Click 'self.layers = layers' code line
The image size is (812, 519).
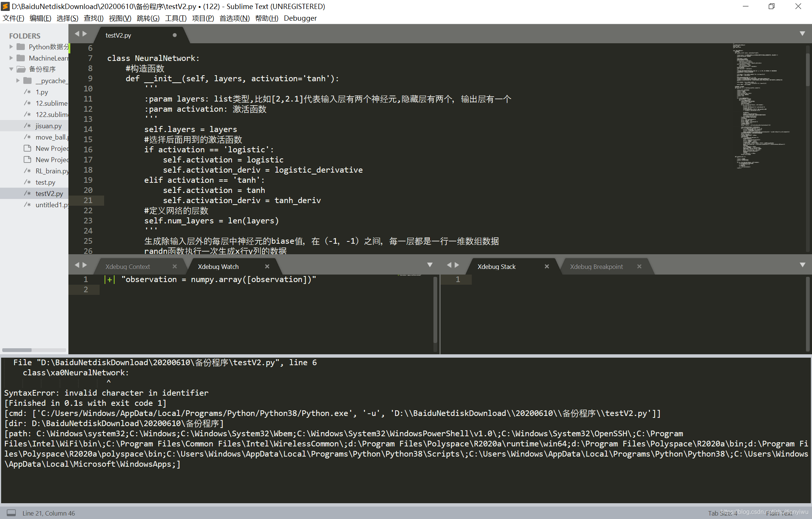tap(191, 129)
